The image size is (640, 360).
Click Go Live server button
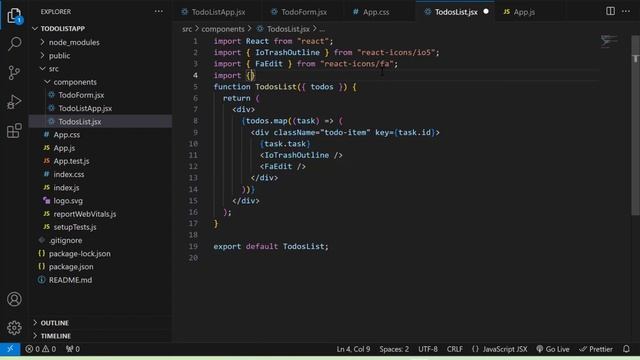click(x=553, y=349)
